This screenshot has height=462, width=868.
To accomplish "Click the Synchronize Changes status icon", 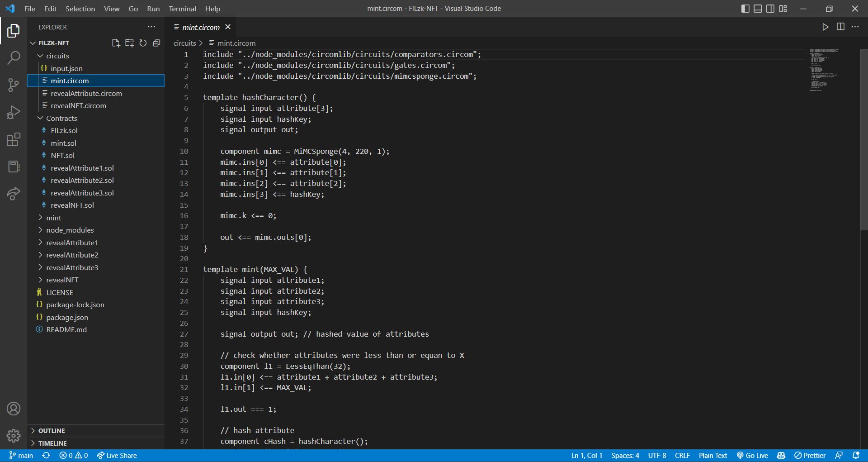I will pyautogui.click(x=46, y=456).
